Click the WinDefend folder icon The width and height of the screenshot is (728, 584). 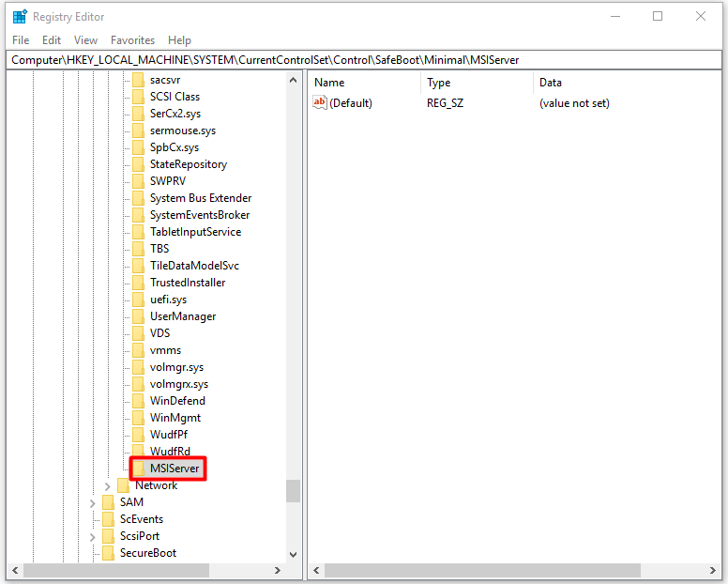coord(138,401)
